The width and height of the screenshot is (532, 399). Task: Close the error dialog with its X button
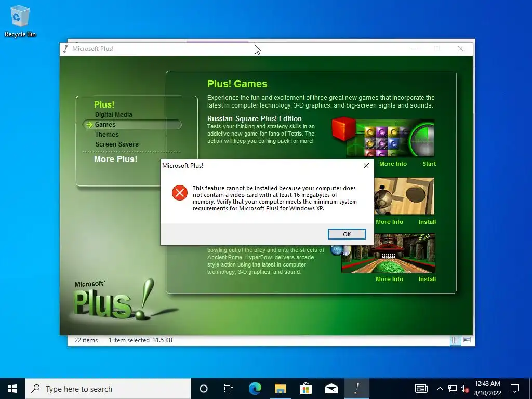(x=366, y=166)
